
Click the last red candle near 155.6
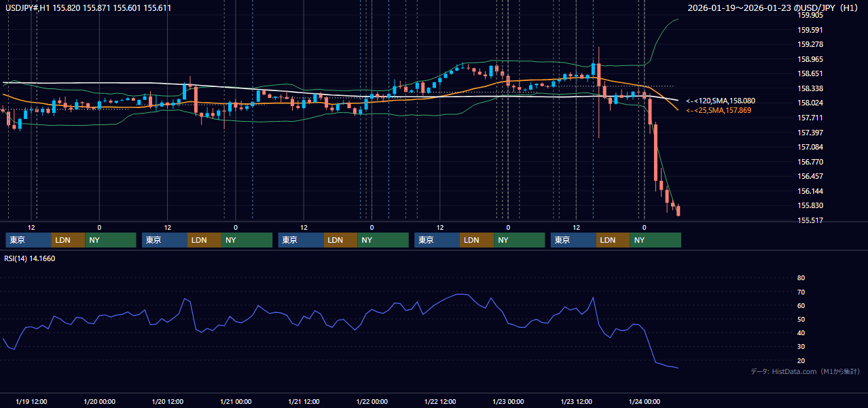[678, 211]
